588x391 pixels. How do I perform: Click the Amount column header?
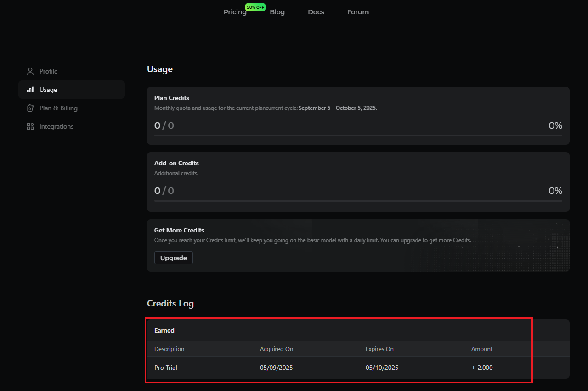click(x=482, y=349)
